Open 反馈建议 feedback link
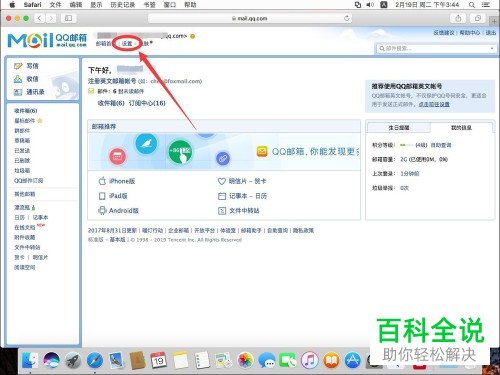The width and height of the screenshot is (500, 375). click(444, 33)
